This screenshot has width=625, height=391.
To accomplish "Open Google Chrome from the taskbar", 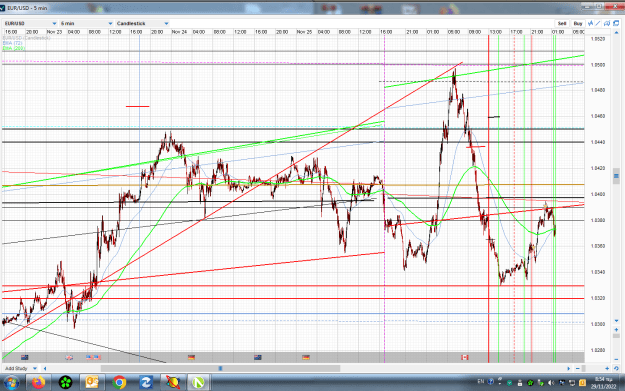I will point(119,383).
